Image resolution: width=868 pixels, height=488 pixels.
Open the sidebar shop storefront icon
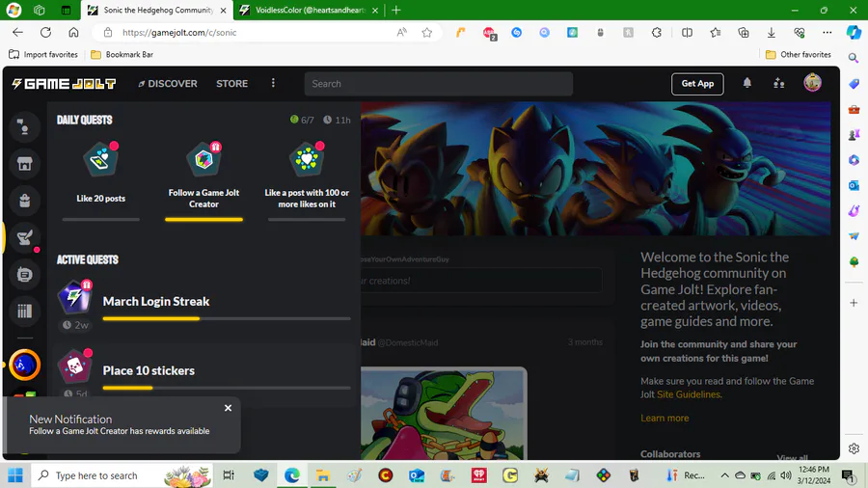24,164
